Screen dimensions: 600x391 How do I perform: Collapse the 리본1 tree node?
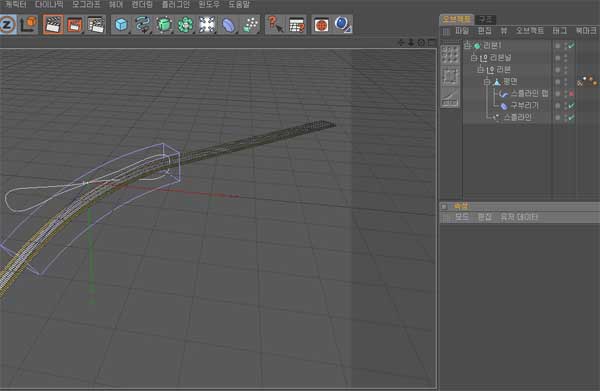[x=467, y=46]
